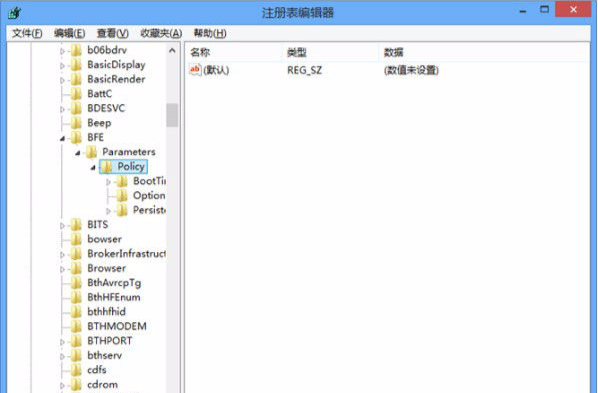
Task: Expand the BITS tree node
Action: click(62, 225)
